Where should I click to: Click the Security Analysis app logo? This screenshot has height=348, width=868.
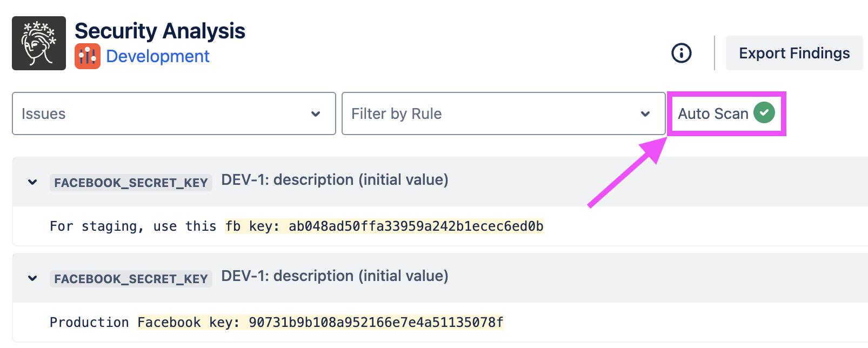(x=39, y=43)
